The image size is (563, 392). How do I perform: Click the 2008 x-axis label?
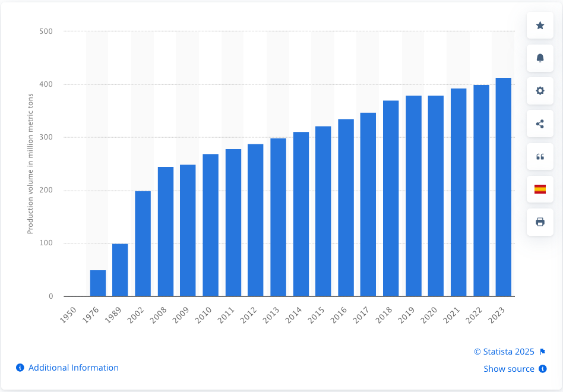click(159, 315)
